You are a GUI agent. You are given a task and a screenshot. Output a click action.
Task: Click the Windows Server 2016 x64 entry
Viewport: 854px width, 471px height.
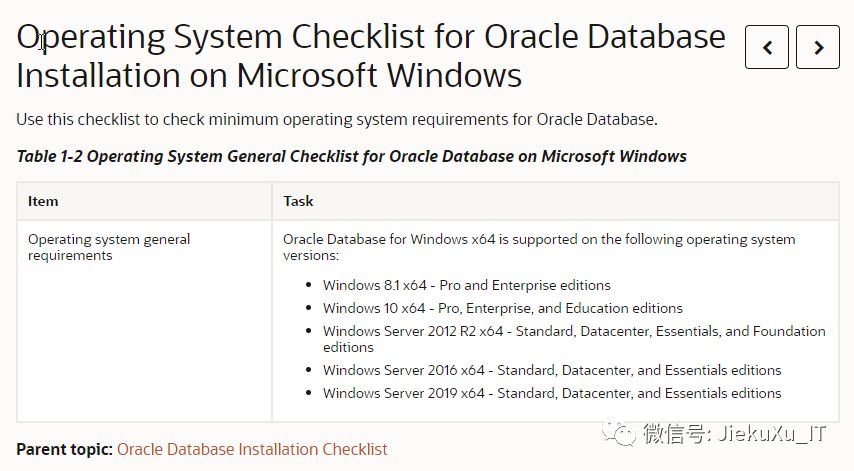[x=551, y=370]
